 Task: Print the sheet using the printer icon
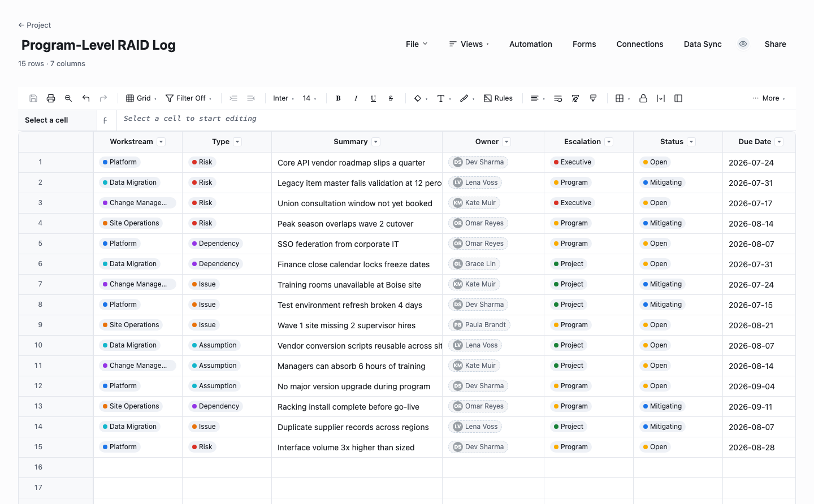tap(51, 98)
